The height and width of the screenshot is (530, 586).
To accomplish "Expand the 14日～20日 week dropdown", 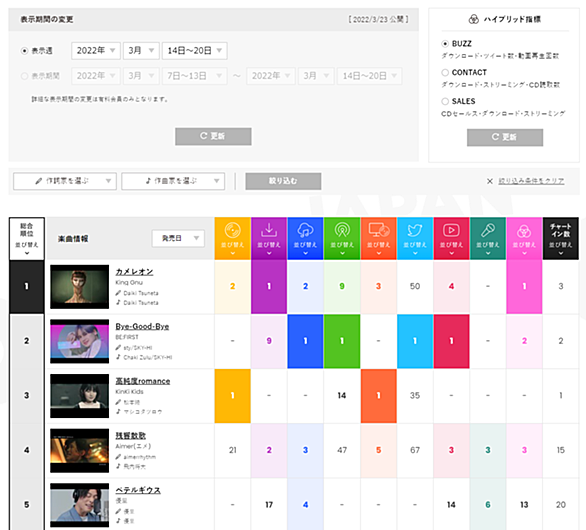I will click(x=194, y=50).
